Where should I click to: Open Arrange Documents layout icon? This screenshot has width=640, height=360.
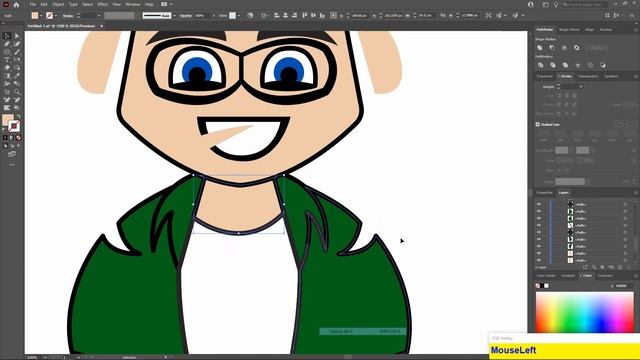(164, 4)
